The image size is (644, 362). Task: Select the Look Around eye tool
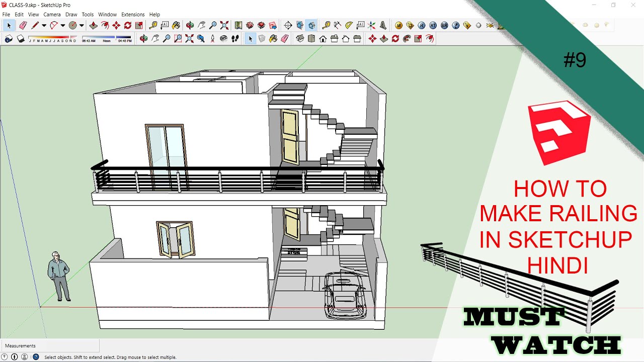click(223, 39)
